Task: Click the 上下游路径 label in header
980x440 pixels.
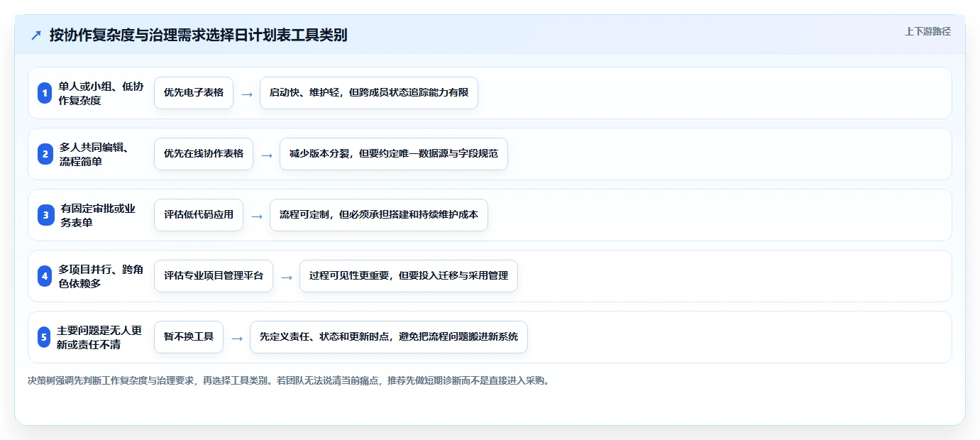Action: (927, 31)
